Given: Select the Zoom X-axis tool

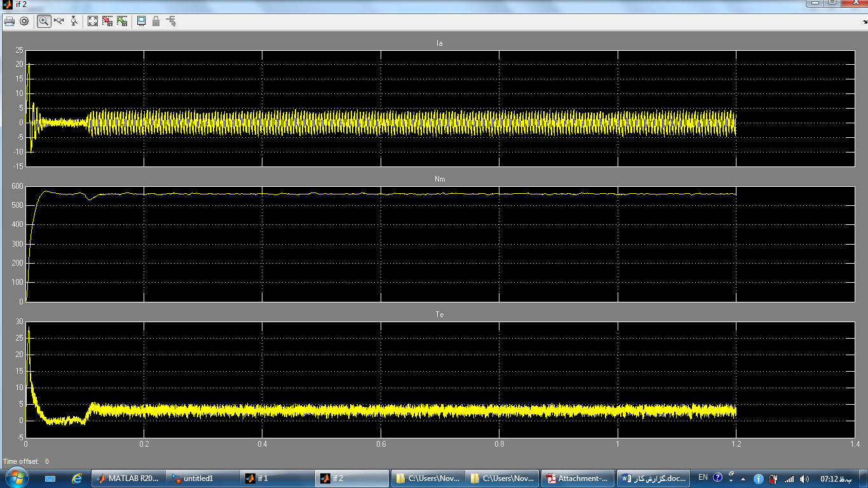Looking at the screenshot, I should [x=59, y=21].
